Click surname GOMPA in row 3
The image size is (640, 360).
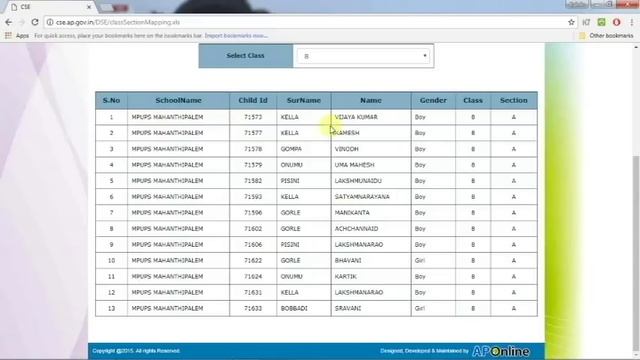click(291, 149)
